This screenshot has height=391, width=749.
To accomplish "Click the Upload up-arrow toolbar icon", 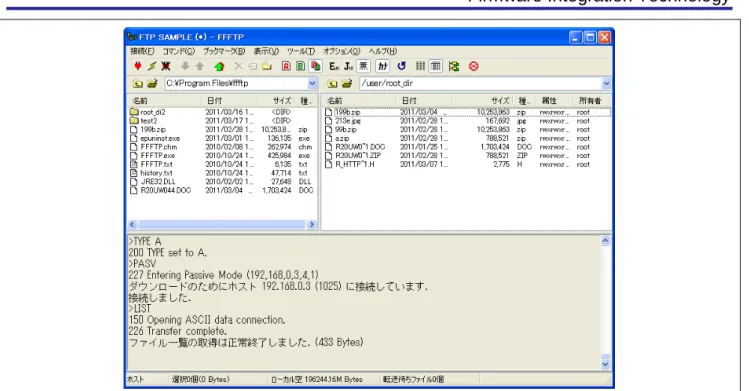I will click(200, 66).
